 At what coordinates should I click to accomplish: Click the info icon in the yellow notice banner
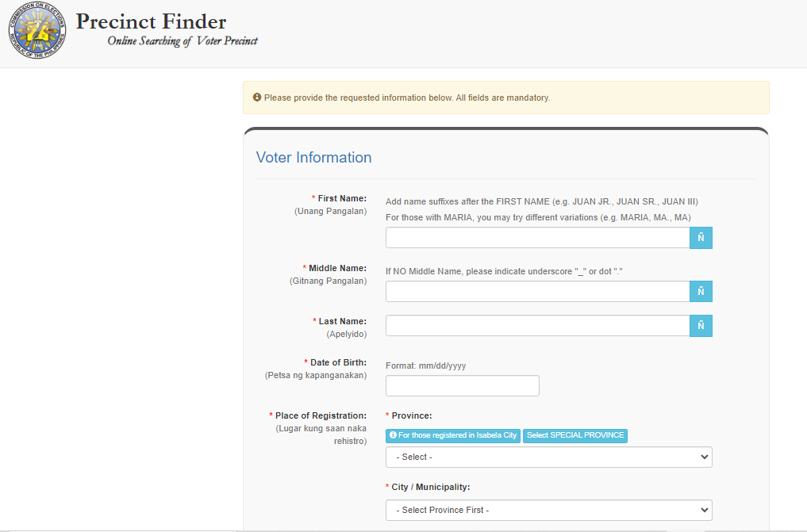(256, 96)
